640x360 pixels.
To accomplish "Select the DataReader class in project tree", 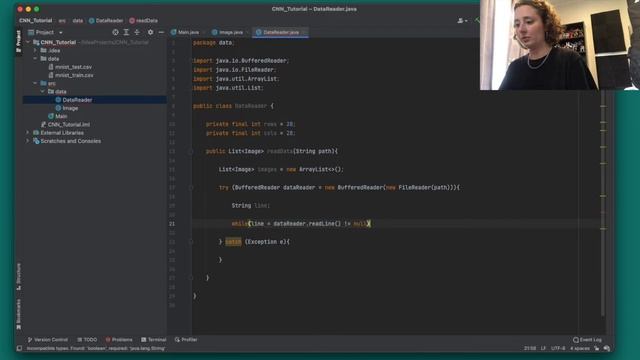I will (73, 100).
